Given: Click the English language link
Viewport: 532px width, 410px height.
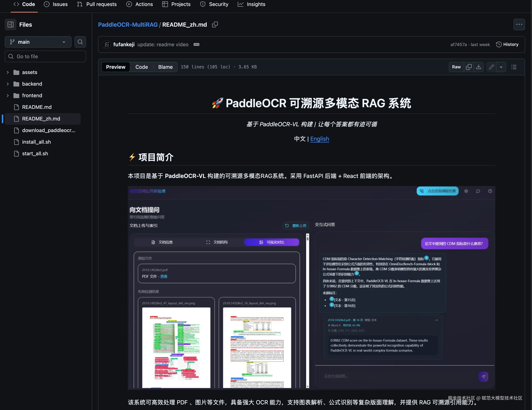Looking at the screenshot, I should [x=319, y=139].
